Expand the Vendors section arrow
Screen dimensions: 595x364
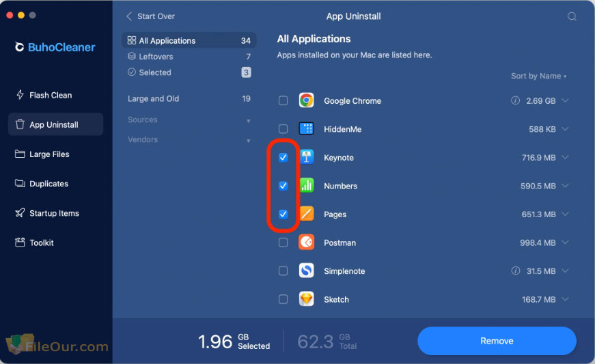coord(249,141)
